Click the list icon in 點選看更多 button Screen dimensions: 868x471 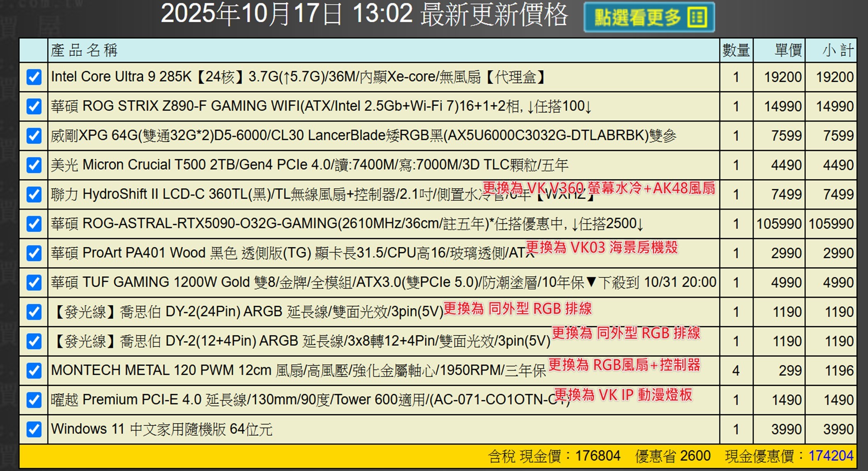pyautogui.click(x=697, y=17)
